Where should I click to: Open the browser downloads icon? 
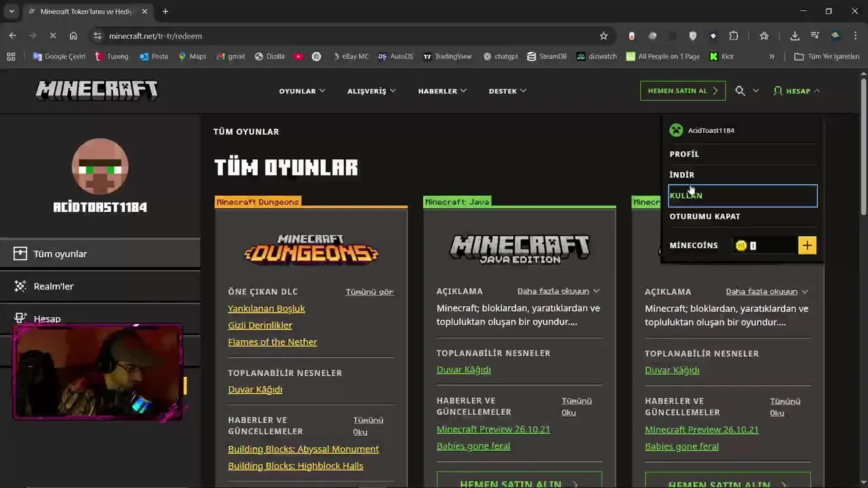[x=795, y=36]
